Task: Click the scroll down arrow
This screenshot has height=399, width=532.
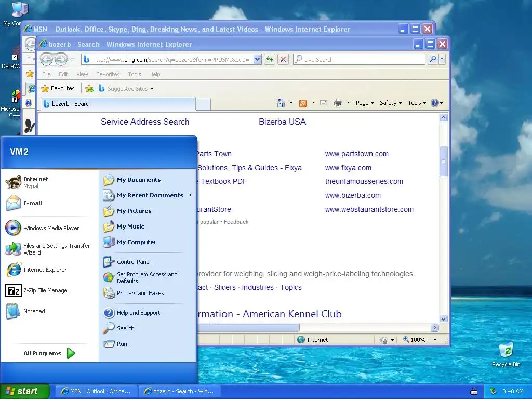Action: (x=444, y=318)
